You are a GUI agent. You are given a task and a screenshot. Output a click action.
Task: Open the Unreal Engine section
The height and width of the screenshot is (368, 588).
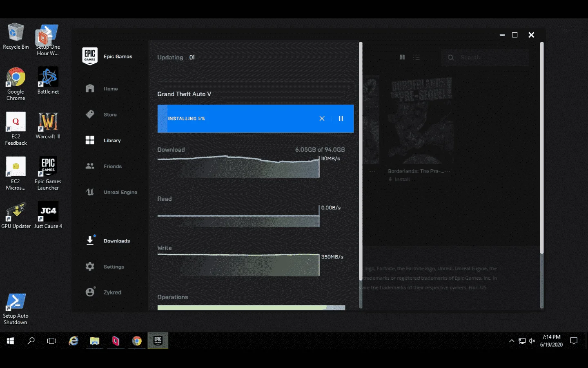120,192
